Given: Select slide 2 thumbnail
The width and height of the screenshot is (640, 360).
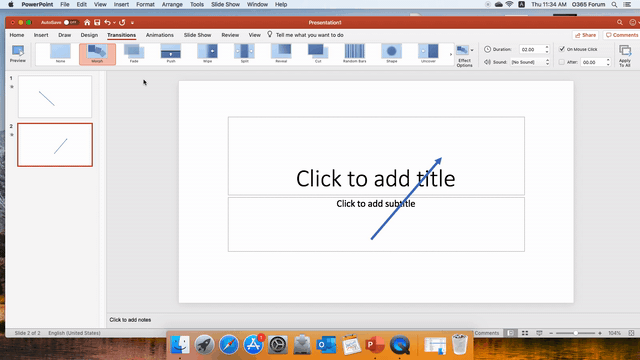Looking at the screenshot, I should 55,145.
